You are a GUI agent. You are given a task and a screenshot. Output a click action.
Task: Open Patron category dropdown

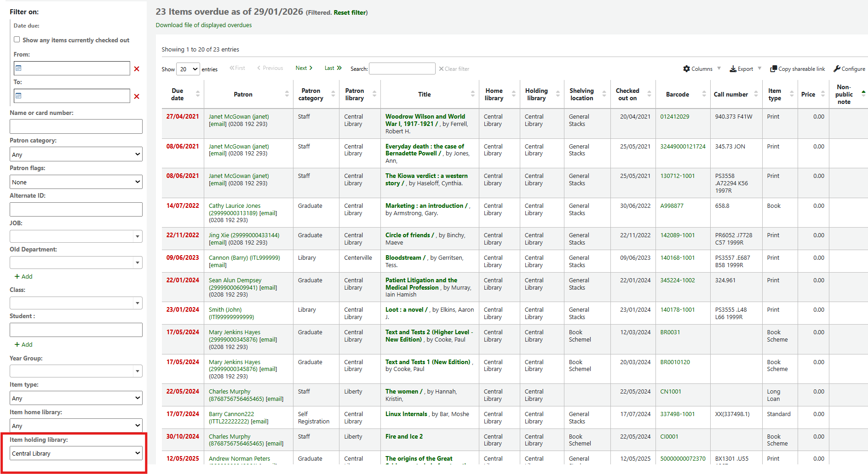[76, 154]
